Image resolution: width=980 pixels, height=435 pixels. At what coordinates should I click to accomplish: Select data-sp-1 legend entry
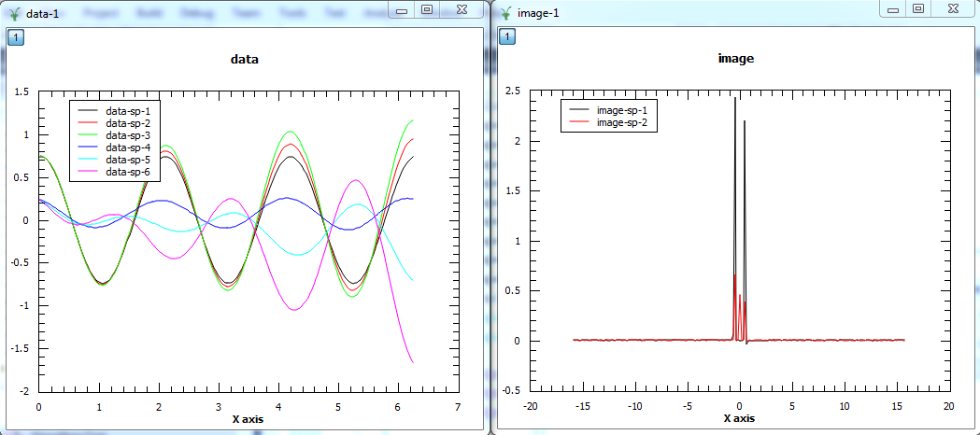(128, 111)
